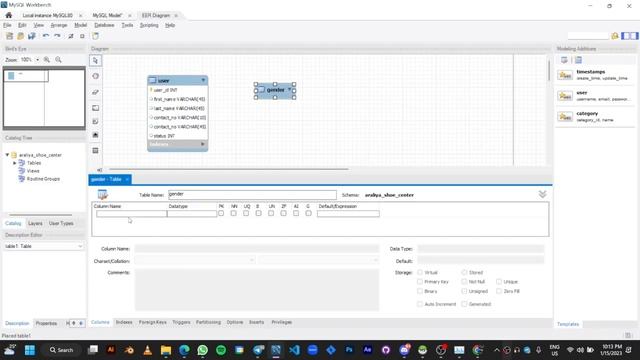
Task: Zoom out with the magnifier minus icon
Action: [58, 60]
